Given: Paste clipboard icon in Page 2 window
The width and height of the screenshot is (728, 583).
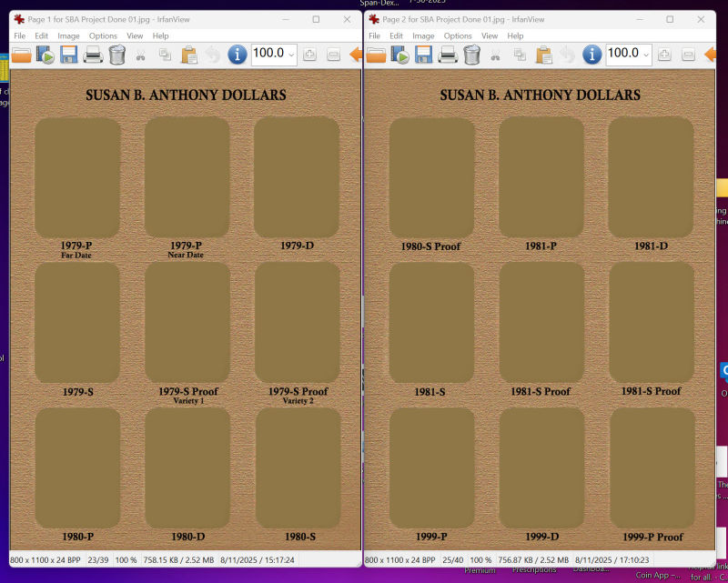Looking at the screenshot, I should click(x=543, y=55).
